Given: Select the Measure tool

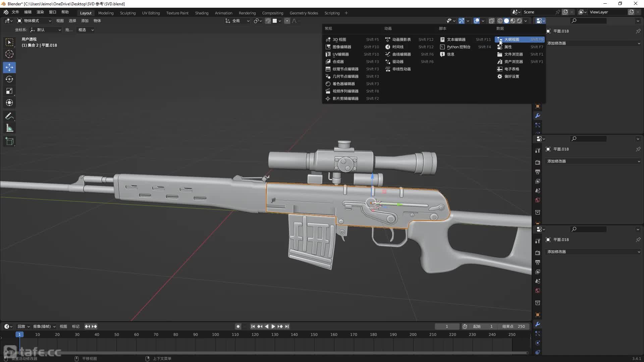Looking at the screenshot, I should click(x=9, y=128).
